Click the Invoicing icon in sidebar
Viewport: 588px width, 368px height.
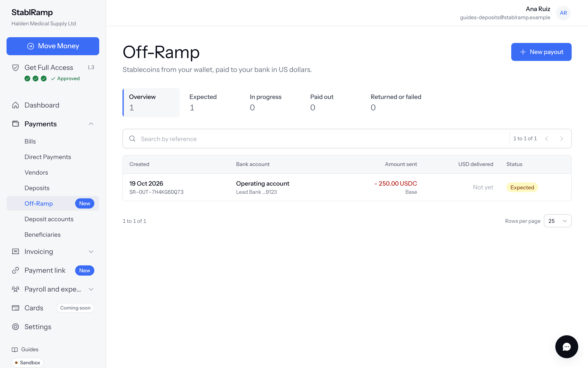click(x=16, y=251)
